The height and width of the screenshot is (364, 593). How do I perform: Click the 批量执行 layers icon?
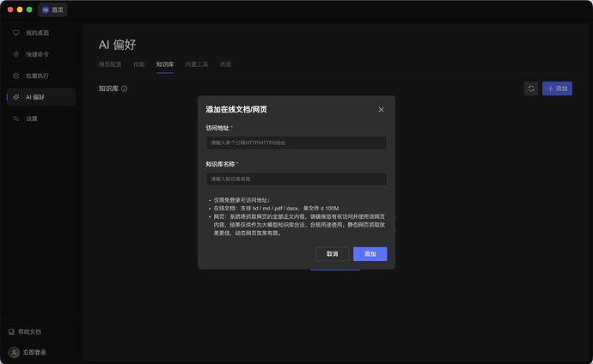tap(15, 76)
